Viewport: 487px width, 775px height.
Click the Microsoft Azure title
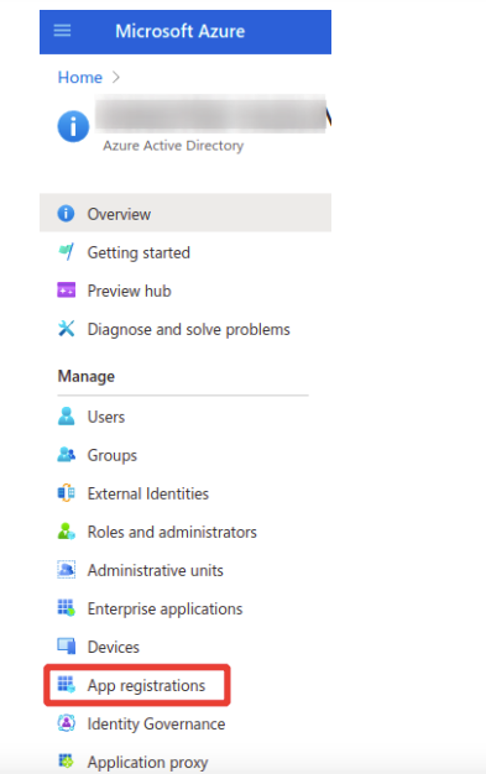pos(180,31)
